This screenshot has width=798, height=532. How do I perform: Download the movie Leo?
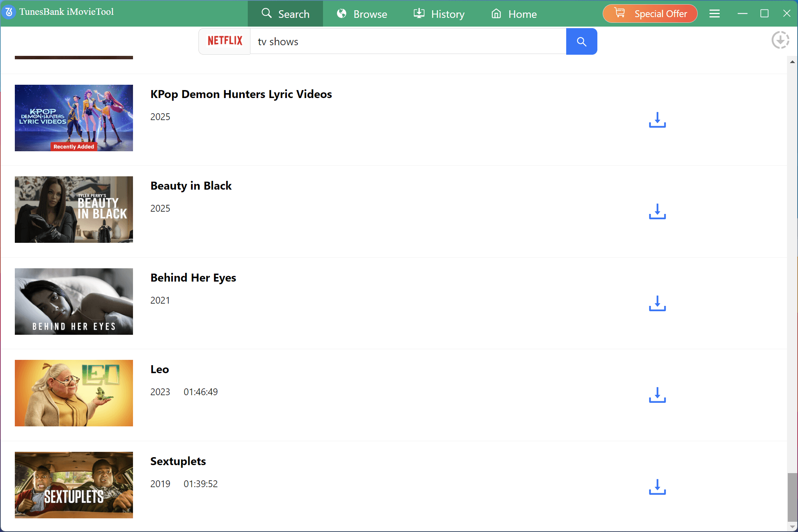pos(657,395)
